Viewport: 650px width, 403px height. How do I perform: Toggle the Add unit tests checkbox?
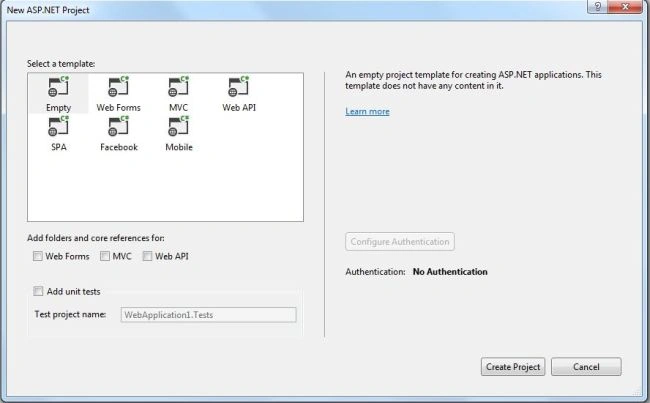click(x=38, y=291)
